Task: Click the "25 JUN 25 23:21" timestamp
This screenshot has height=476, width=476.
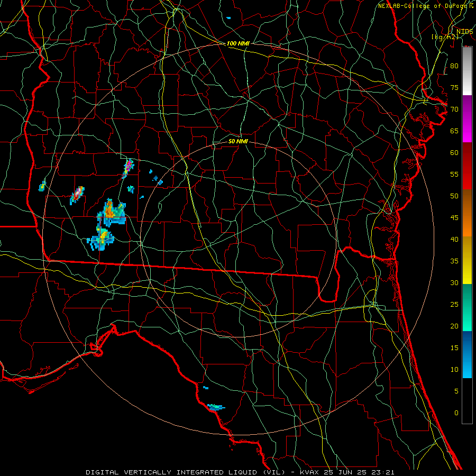Action: [358, 472]
